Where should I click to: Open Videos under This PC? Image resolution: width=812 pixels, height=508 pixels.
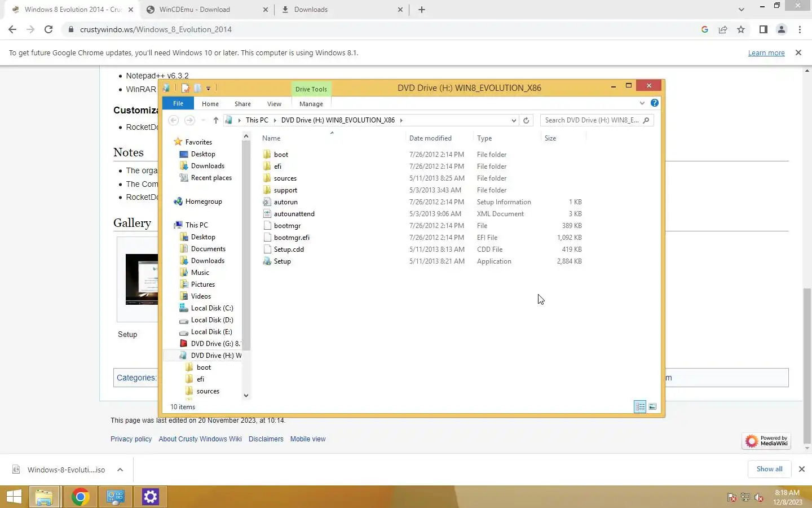[201, 296]
